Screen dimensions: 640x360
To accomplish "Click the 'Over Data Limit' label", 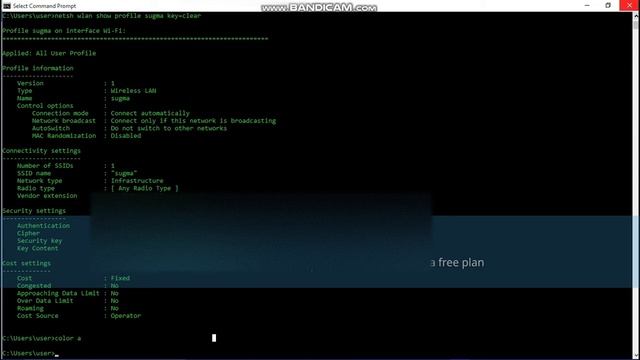I will [x=45, y=301].
